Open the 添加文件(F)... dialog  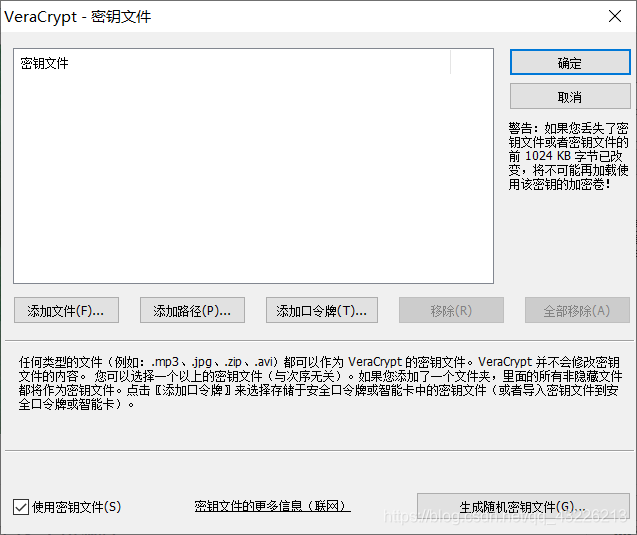coord(66,310)
